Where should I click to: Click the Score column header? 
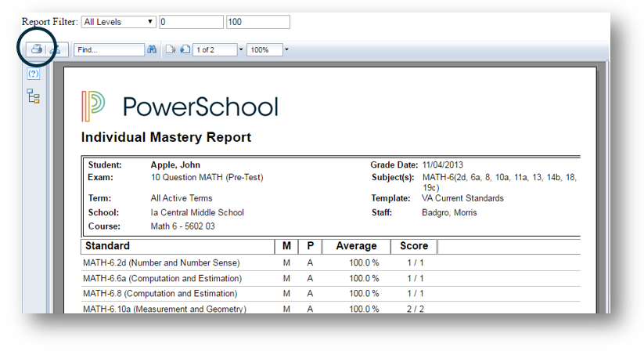[414, 246]
